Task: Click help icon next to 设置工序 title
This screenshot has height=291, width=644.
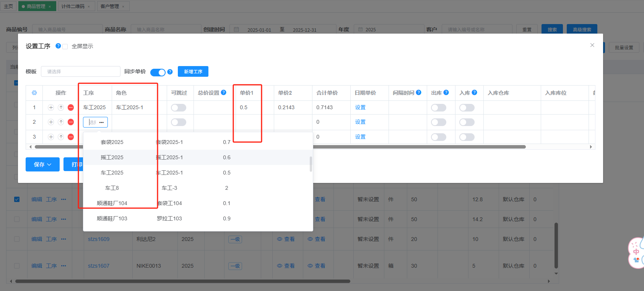Action: [58, 46]
